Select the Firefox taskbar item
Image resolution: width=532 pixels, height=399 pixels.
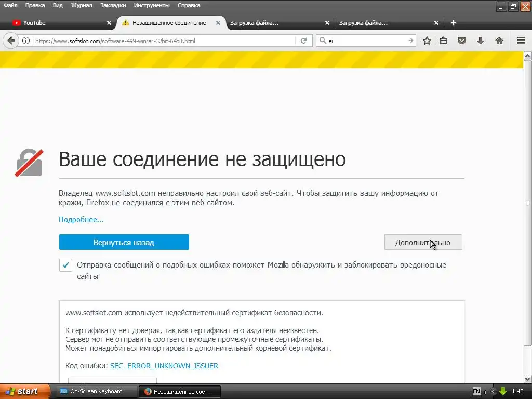coord(180,392)
